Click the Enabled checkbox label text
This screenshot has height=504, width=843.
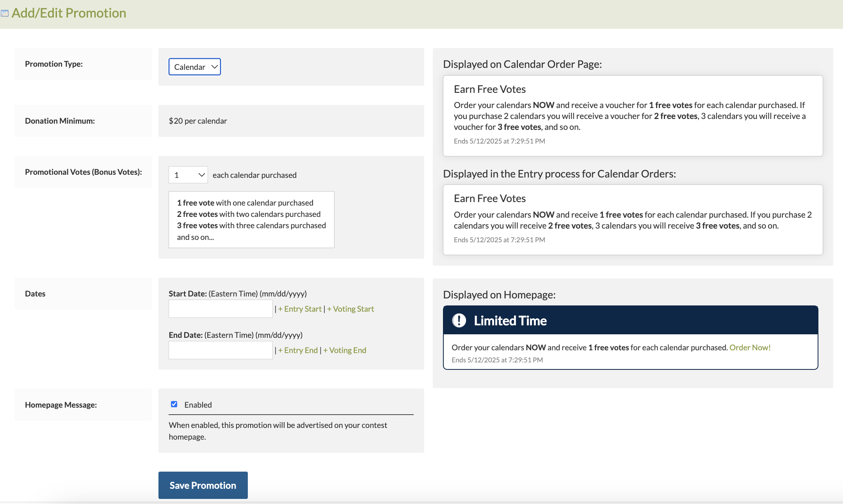coord(198,405)
